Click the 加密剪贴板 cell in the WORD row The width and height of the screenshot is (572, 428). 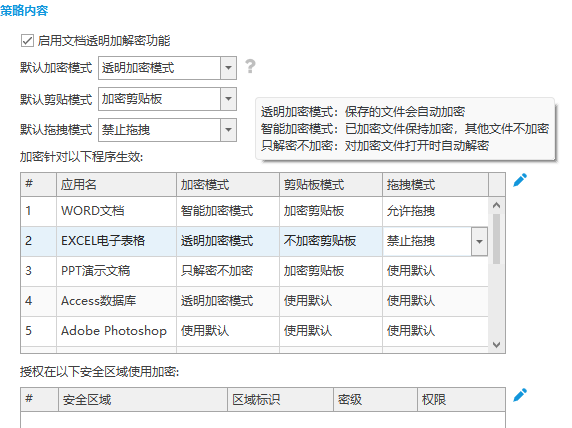[331, 211]
